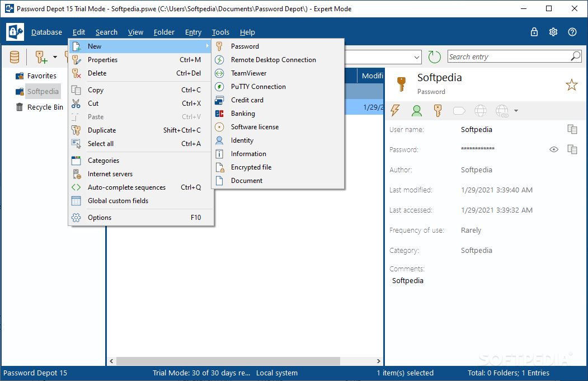Click the key copy-password icon in details

pos(438,111)
